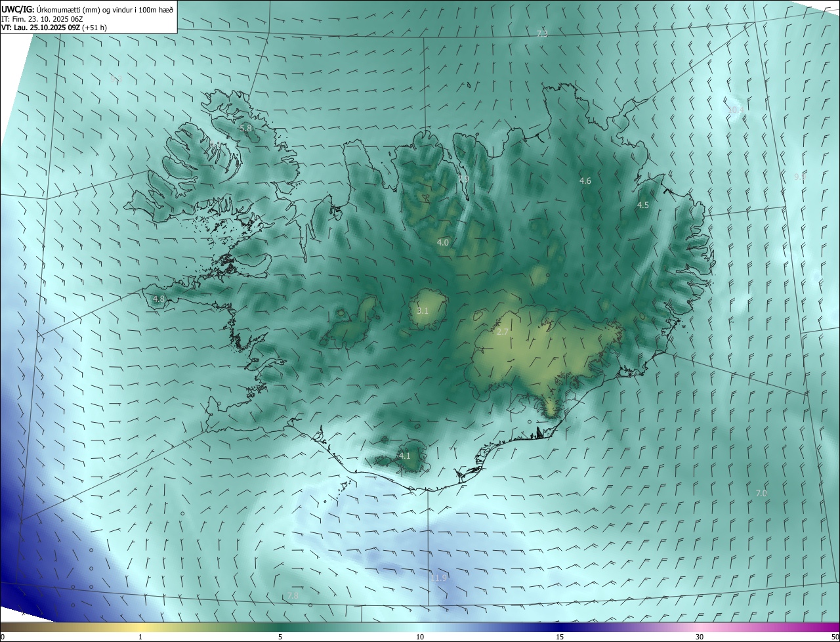Click the colorbar tick label 1

140,637
